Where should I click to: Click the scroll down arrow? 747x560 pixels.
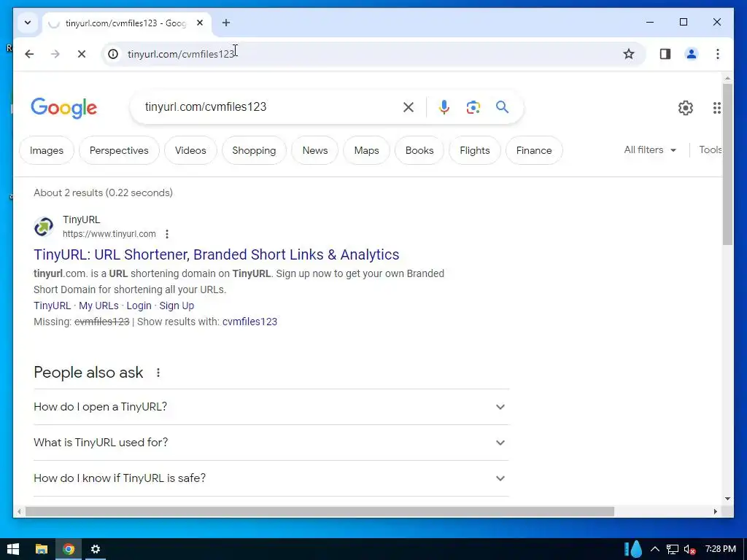(727, 499)
